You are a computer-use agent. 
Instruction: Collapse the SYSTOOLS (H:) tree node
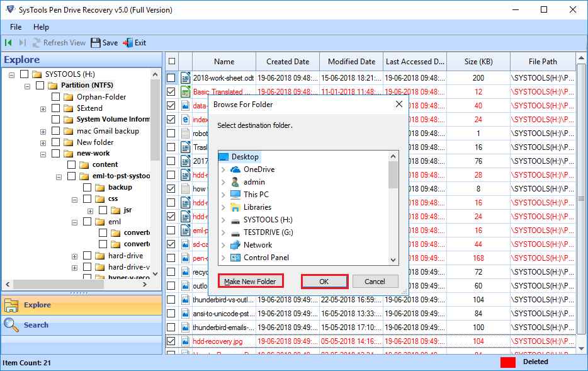click(x=11, y=75)
